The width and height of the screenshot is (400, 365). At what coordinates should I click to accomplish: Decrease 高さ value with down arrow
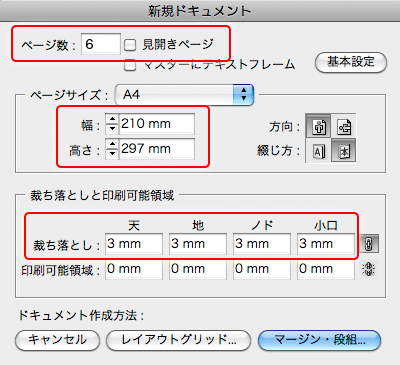tap(112, 154)
